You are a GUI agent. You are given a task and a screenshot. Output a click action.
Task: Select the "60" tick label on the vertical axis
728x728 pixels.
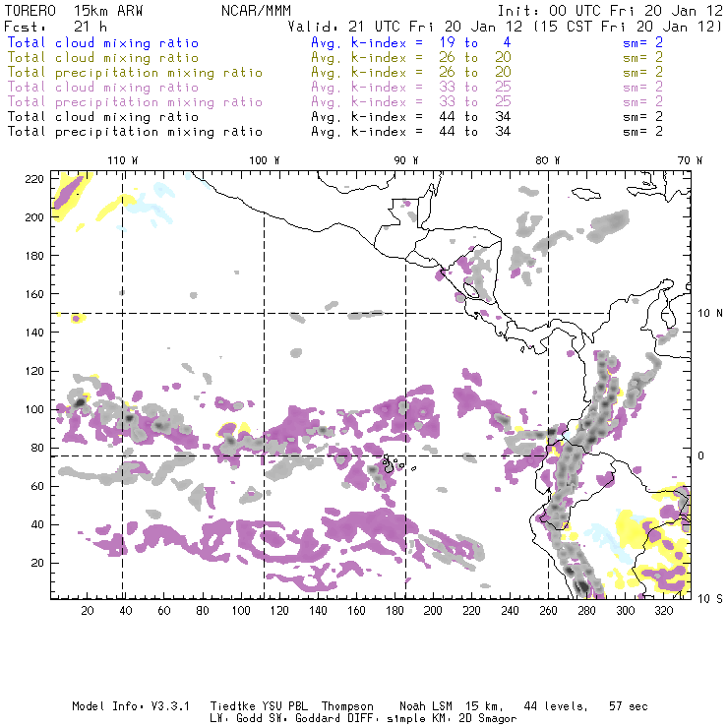pos(37,486)
